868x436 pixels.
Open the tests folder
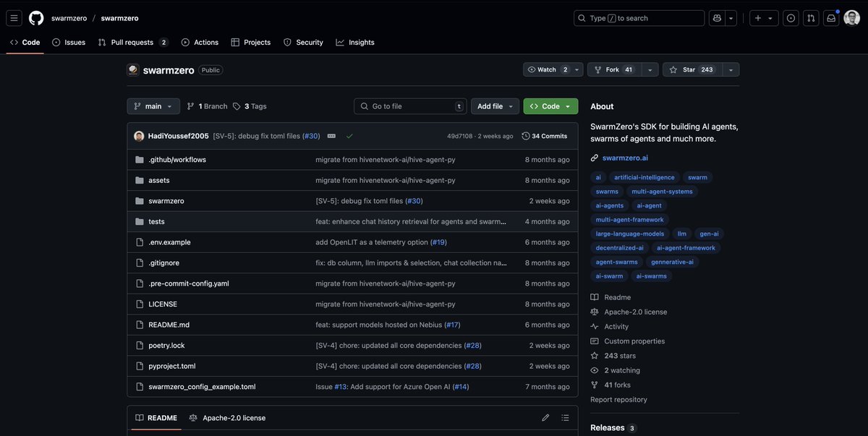pos(156,221)
